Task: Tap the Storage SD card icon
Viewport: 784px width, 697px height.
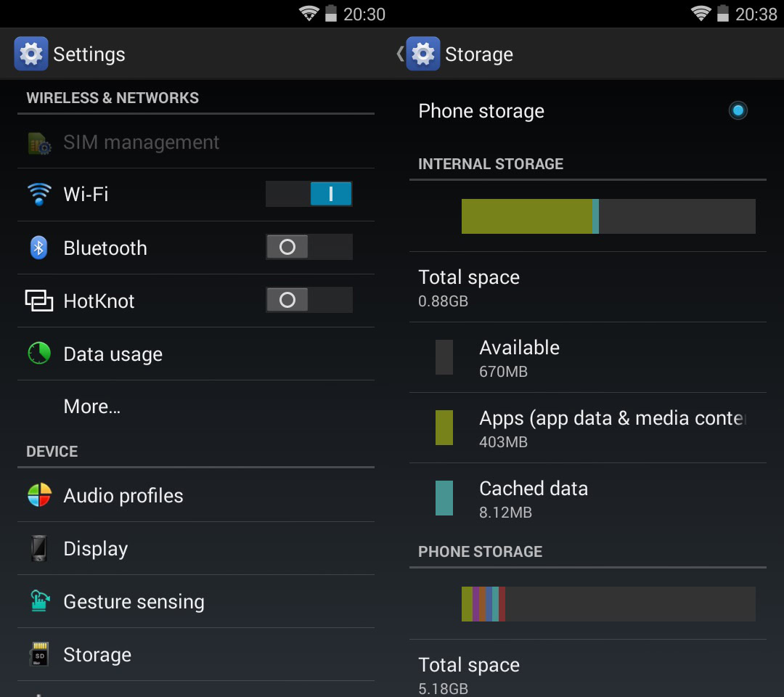Action: click(x=39, y=655)
